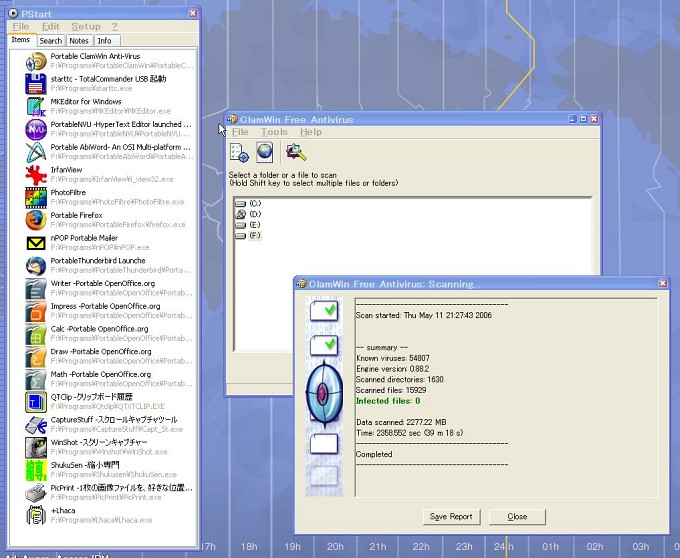Viewport: 680px width, 558px height.
Task: Close the PStart window
Action: pos(193,13)
